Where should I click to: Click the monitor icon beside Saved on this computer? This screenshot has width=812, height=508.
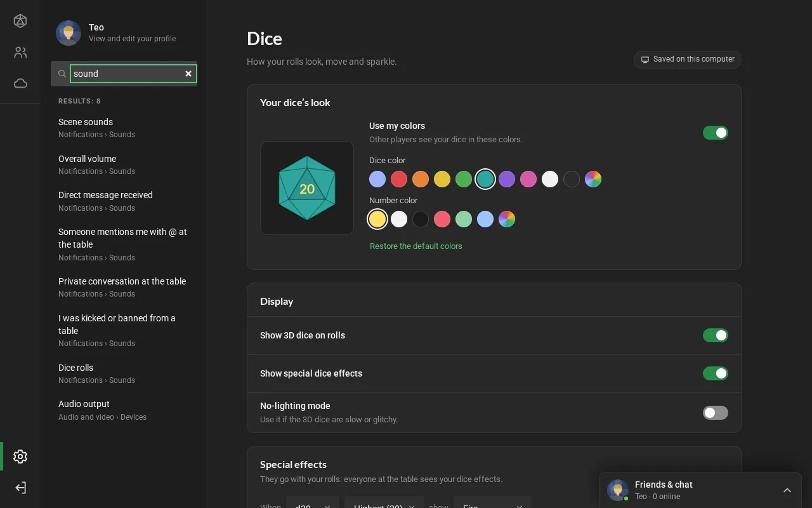coord(645,60)
